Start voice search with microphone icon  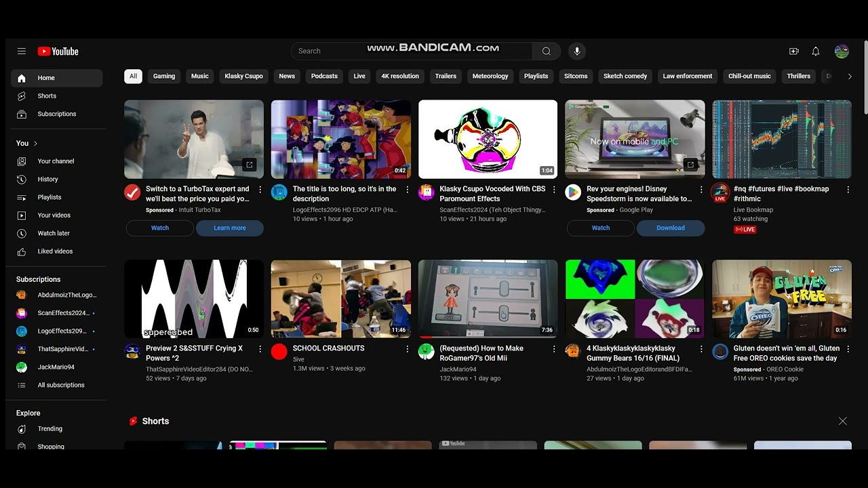point(577,51)
